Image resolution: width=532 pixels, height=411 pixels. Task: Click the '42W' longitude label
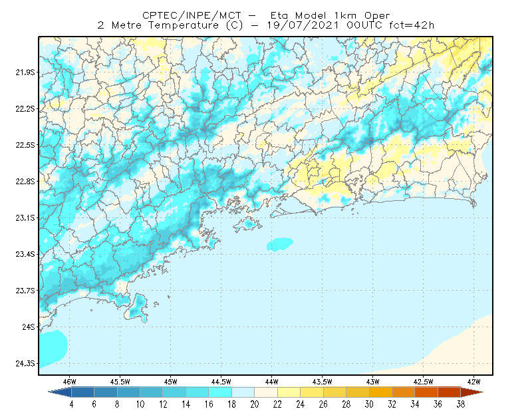pyautogui.click(x=474, y=382)
